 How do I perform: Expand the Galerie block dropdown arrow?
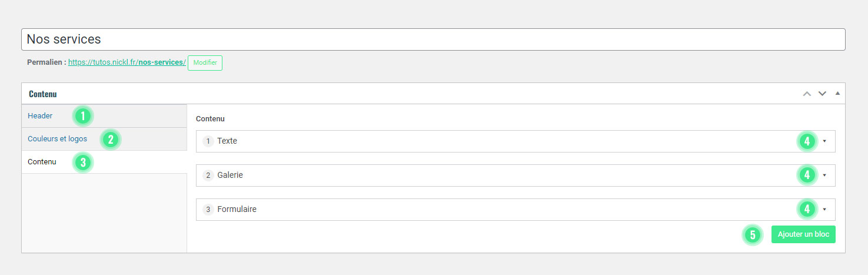click(x=824, y=175)
